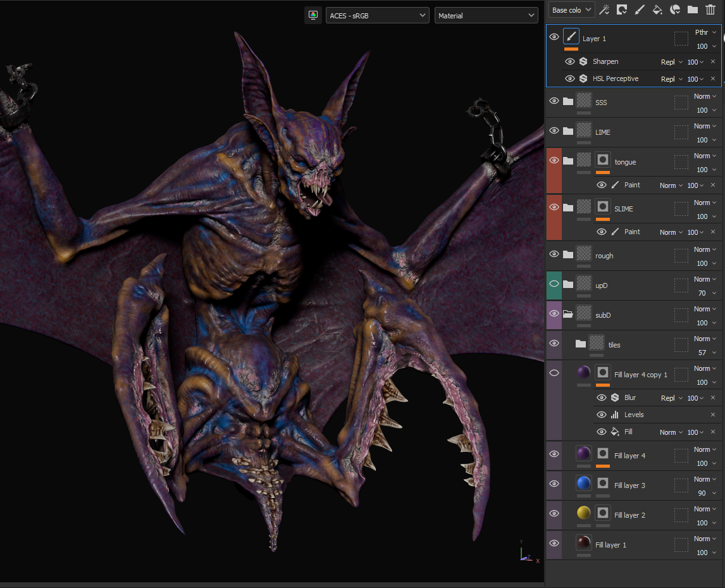Image resolution: width=725 pixels, height=588 pixels.
Task: Add a new paint layer with the brush icon
Action: (x=640, y=9)
